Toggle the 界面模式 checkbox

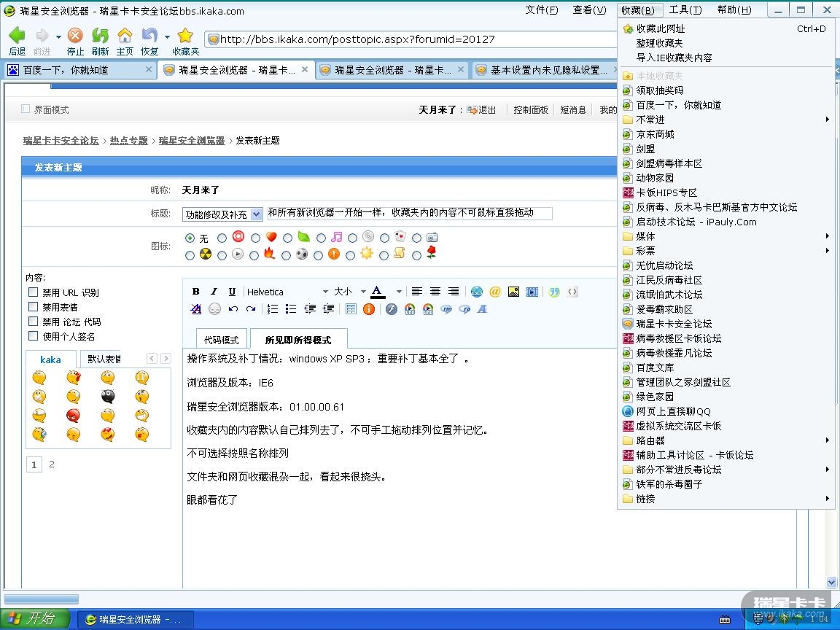pyautogui.click(x=26, y=109)
